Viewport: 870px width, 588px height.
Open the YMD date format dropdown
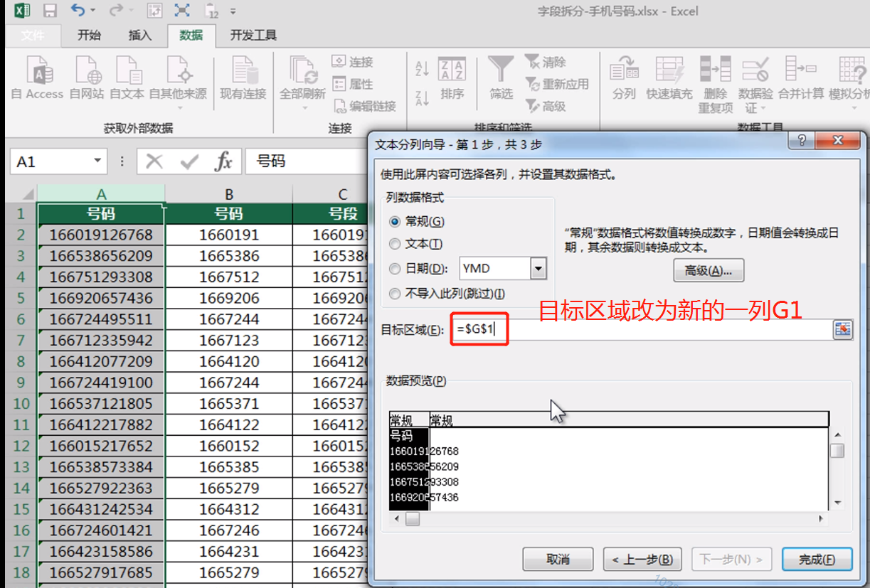click(539, 269)
